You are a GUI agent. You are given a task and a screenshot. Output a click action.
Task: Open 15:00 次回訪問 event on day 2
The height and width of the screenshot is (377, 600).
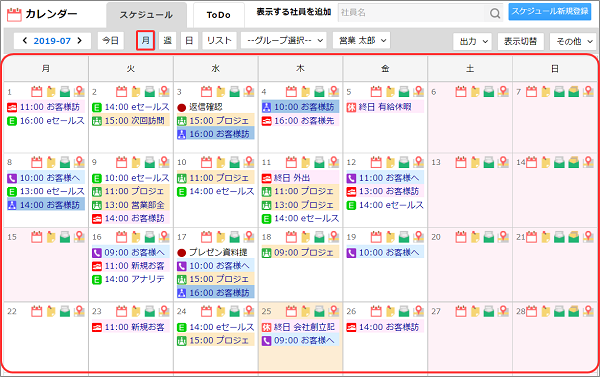130,121
